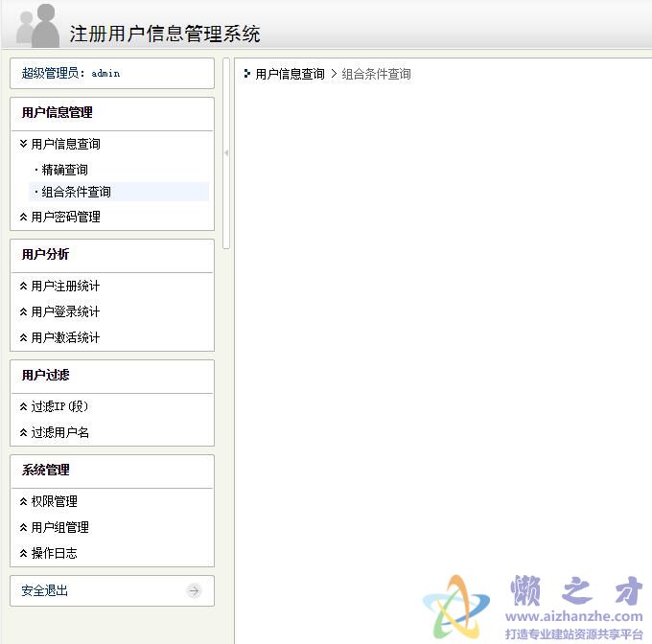This screenshot has width=652, height=644.
Task: Click the user silhouette logo icon
Action: click(37, 26)
